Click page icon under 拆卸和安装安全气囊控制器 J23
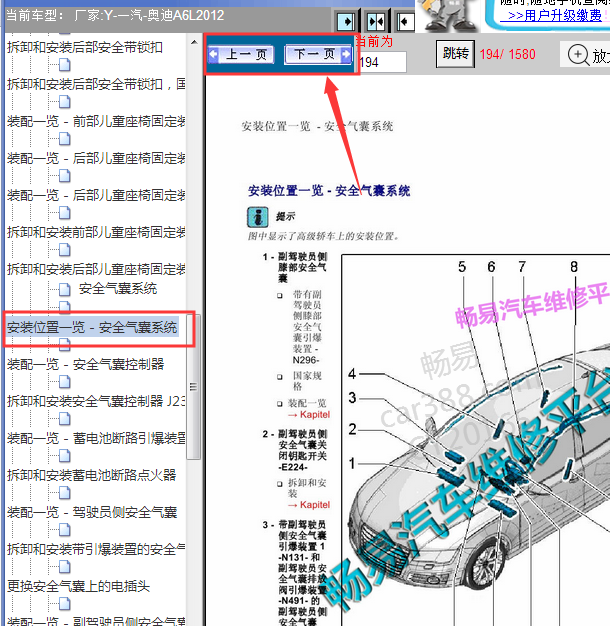The height and width of the screenshot is (626, 610). [x=65, y=419]
